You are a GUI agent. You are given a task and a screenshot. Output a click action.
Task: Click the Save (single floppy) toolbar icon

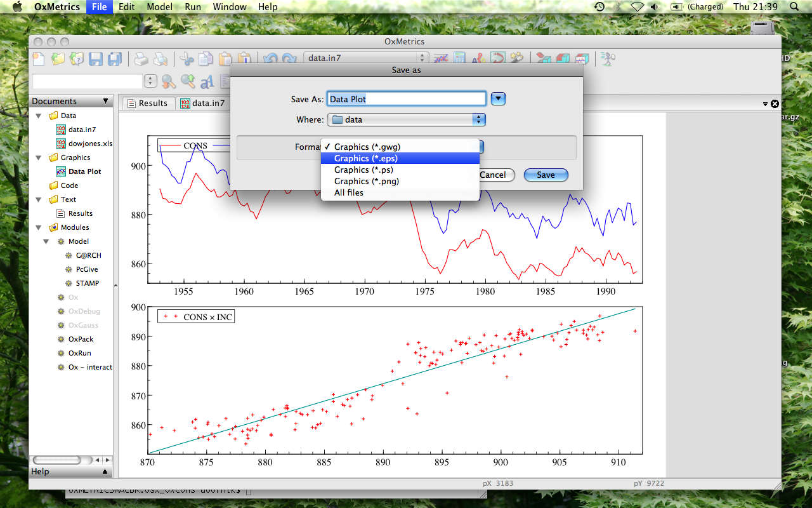click(96, 59)
